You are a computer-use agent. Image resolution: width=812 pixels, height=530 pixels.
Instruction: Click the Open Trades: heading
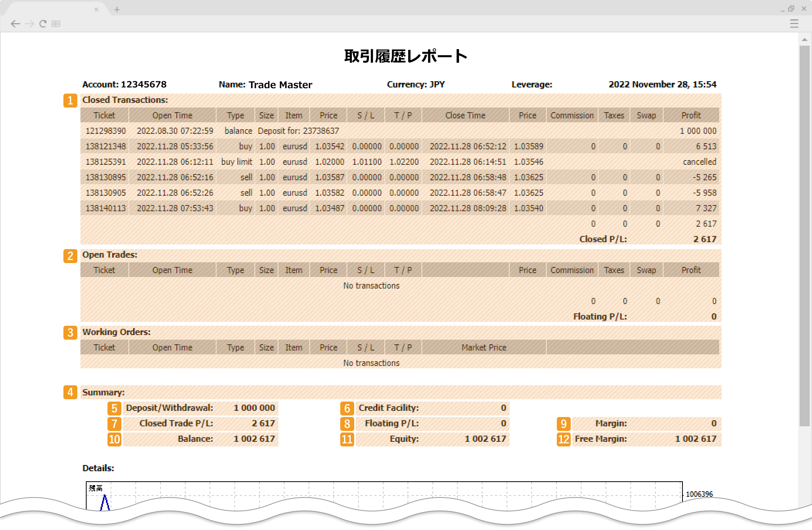(x=110, y=255)
